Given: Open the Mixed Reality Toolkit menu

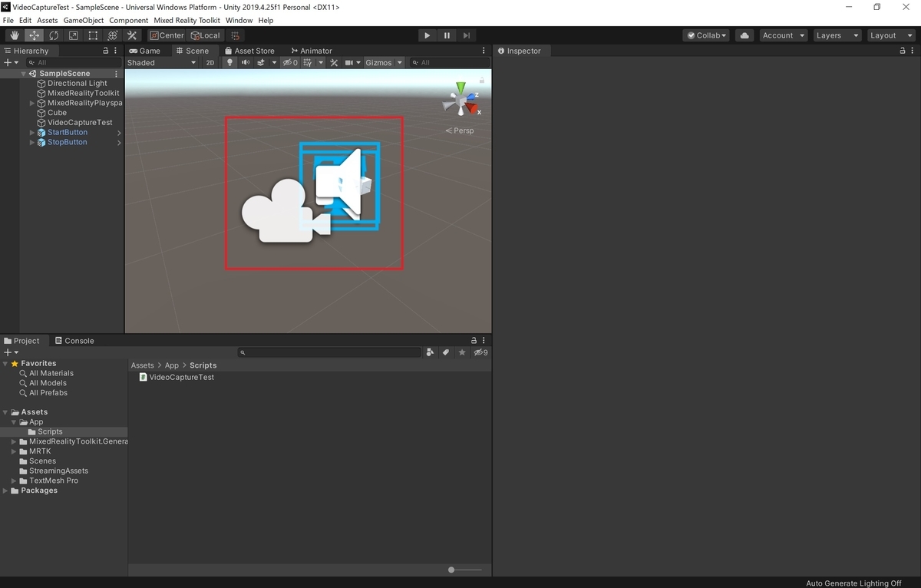Looking at the screenshot, I should pos(187,21).
